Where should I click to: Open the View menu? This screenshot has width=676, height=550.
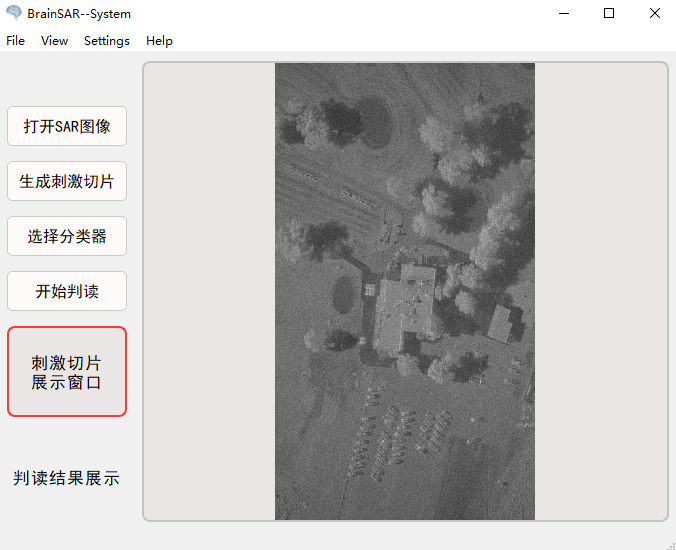pyautogui.click(x=54, y=41)
